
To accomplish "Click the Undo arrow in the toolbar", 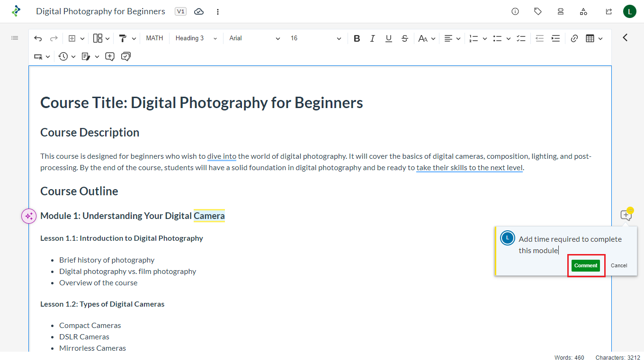I will 38,38.
